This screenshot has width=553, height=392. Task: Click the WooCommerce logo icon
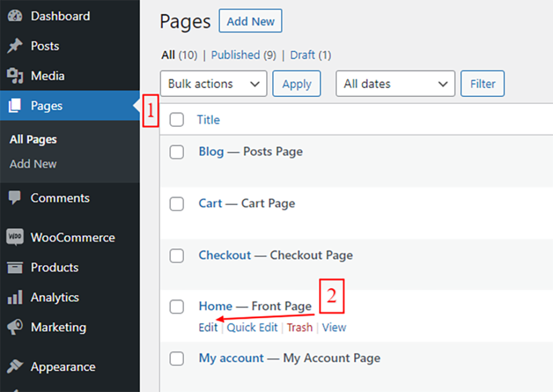tap(15, 238)
